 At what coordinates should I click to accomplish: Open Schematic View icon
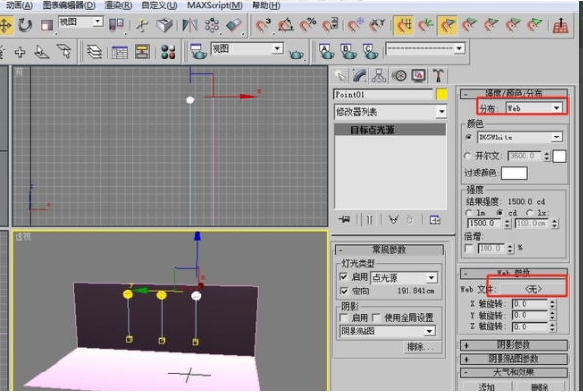[142, 52]
